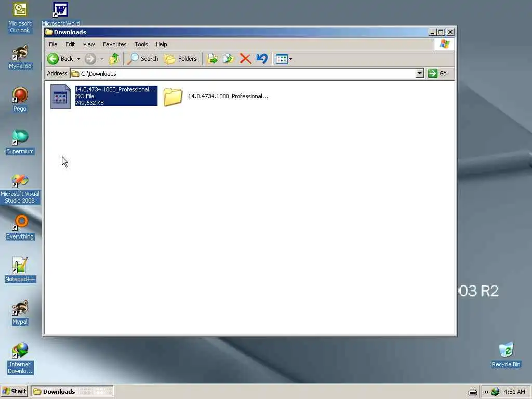This screenshot has height=399, width=532.
Task: Click the 4:51 AM clock
Action: click(x=514, y=392)
